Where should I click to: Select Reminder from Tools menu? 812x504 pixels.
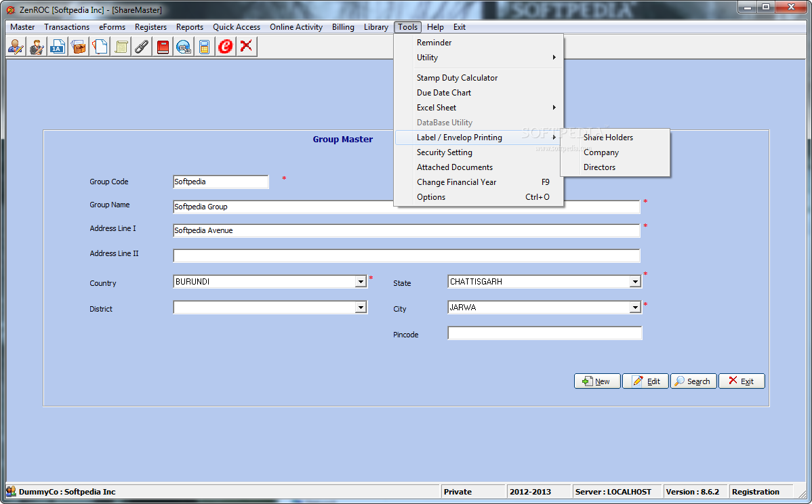point(479,43)
